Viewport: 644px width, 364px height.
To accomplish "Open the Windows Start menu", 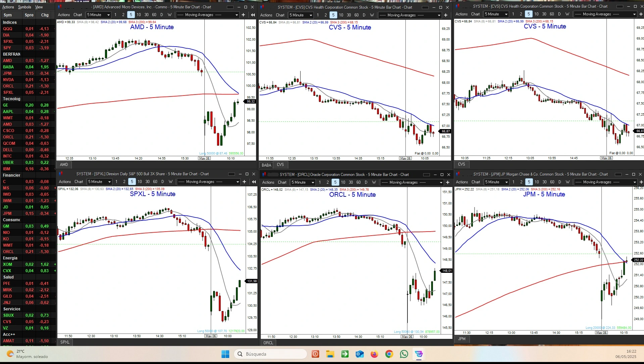I will click(x=225, y=354).
